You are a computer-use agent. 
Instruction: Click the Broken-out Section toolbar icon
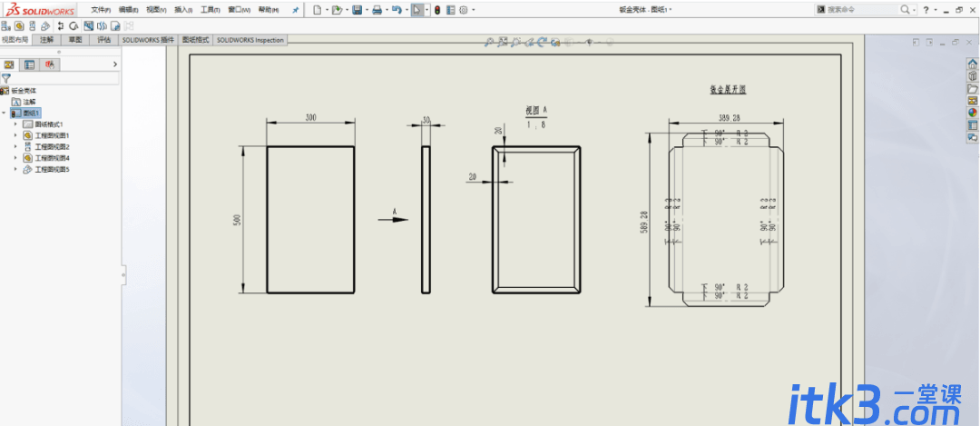(88, 25)
